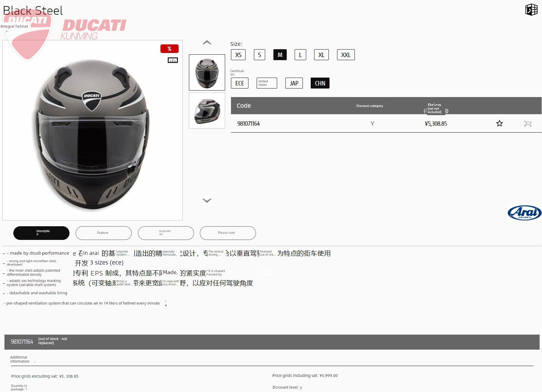The width and height of the screenshot is (542, 392).
Task: Click the Quantity in package: 1 text
Action: point(19,388)
